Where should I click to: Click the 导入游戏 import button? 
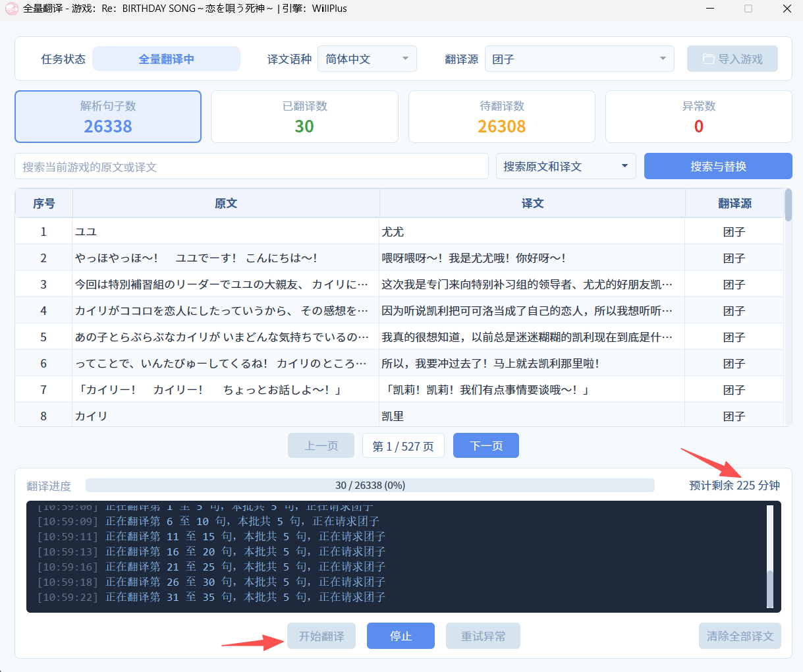733,59
